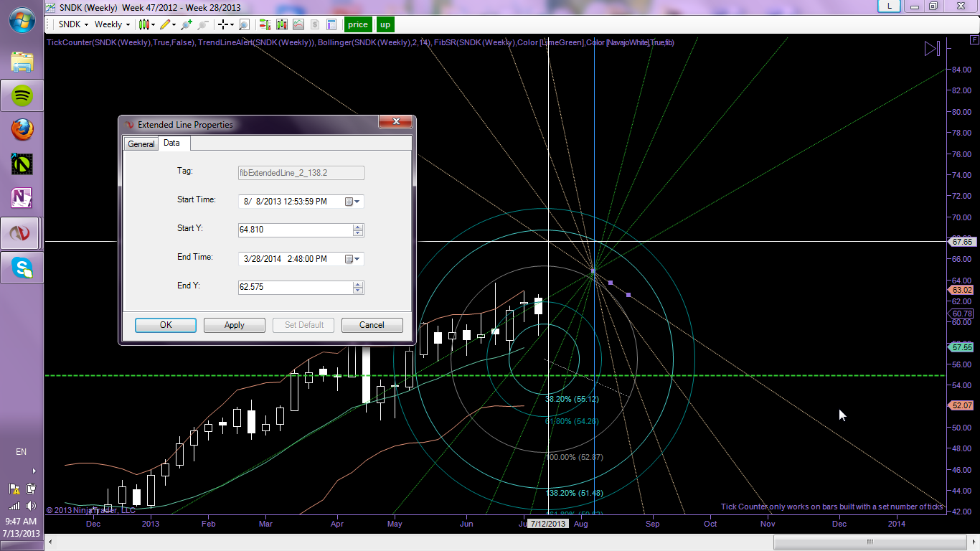Click the chart horizontal scrollbar thumb
The width and height of the screenshot is (980, 551).
pos(870,542)
